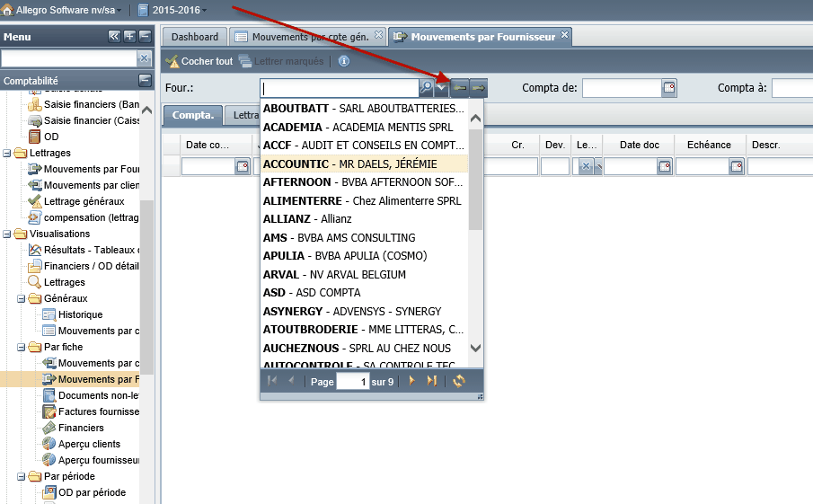
Task: Open Historique under Généraux
Action: (73, 314)
